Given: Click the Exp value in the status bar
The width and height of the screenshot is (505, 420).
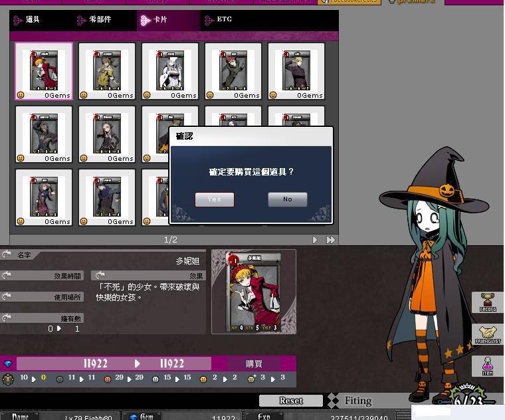Looking at the screenshot, I should pos(359,418).
